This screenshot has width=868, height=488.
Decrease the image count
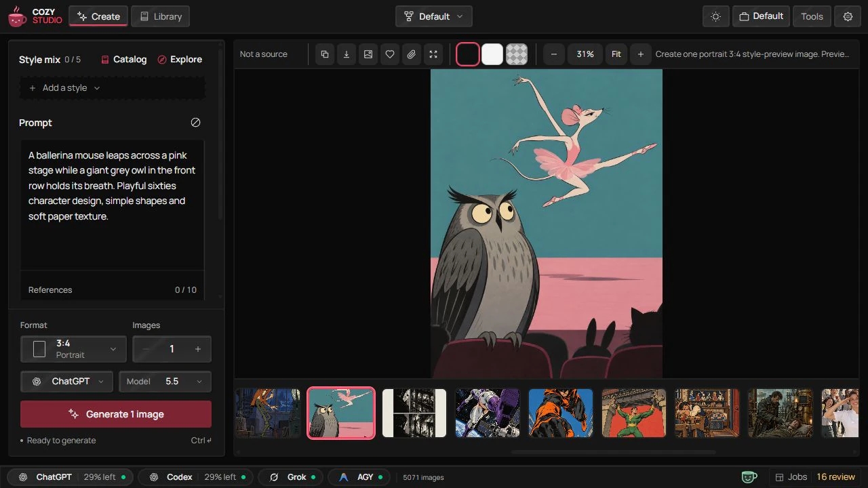tap(146, 349)
